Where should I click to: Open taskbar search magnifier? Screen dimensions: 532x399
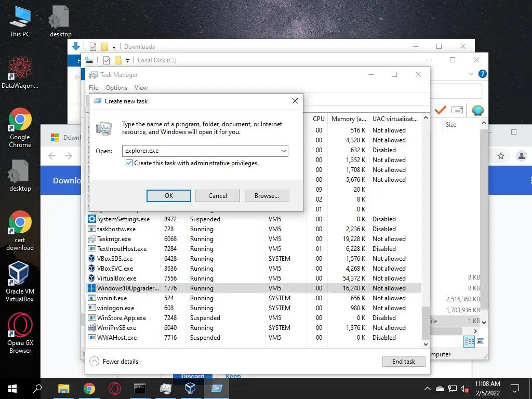37,389
